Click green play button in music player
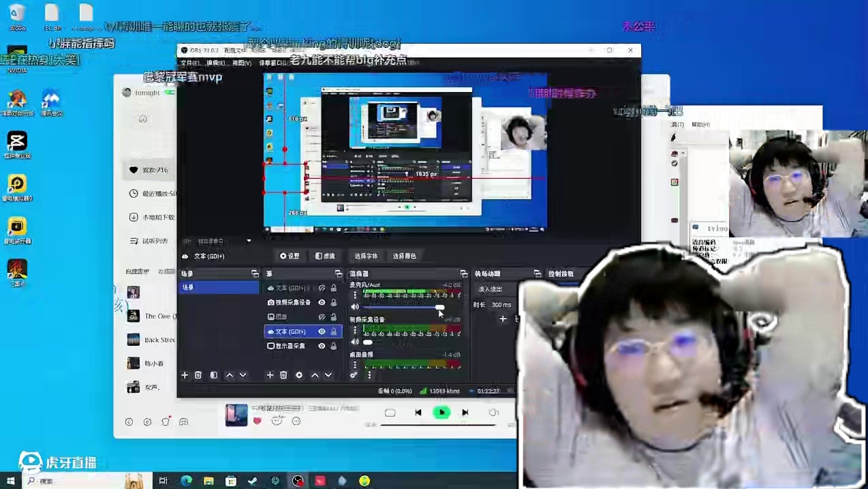The image size is (868, 489). [441, 413]
